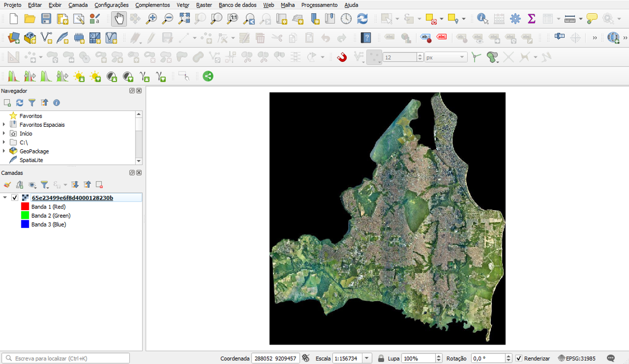The height and width of the screenshot is (364, 629).
Task: Open the Identify Features tool
Action: [x=482, y=19]
